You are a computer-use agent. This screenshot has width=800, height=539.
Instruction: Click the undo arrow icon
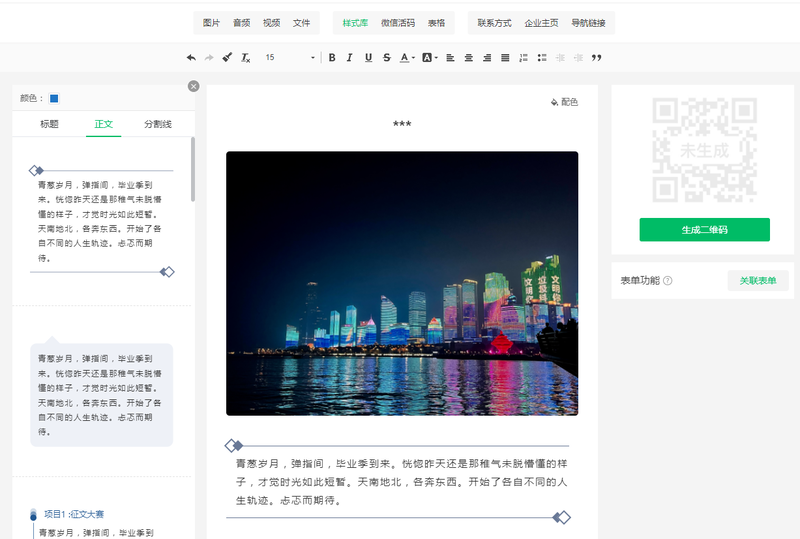191,58
